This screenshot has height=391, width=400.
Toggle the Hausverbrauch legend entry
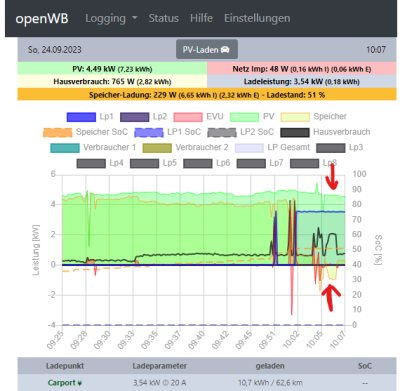325,132
